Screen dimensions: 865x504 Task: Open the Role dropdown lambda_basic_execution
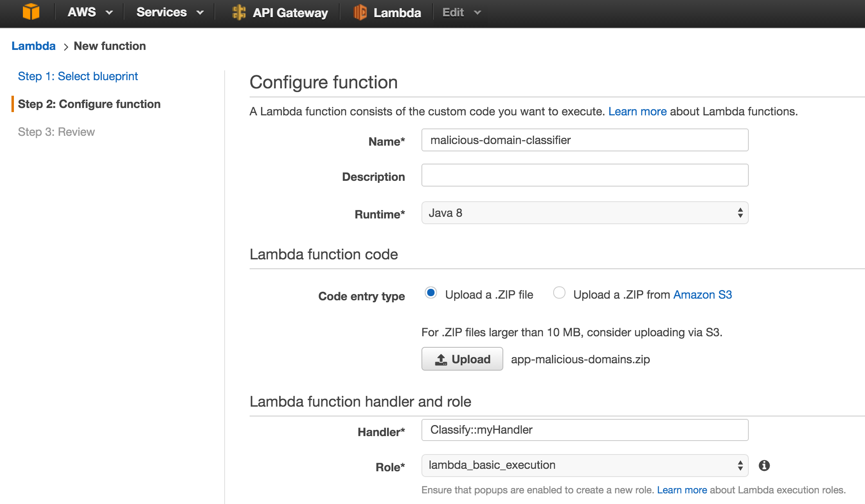coord(584,466)
